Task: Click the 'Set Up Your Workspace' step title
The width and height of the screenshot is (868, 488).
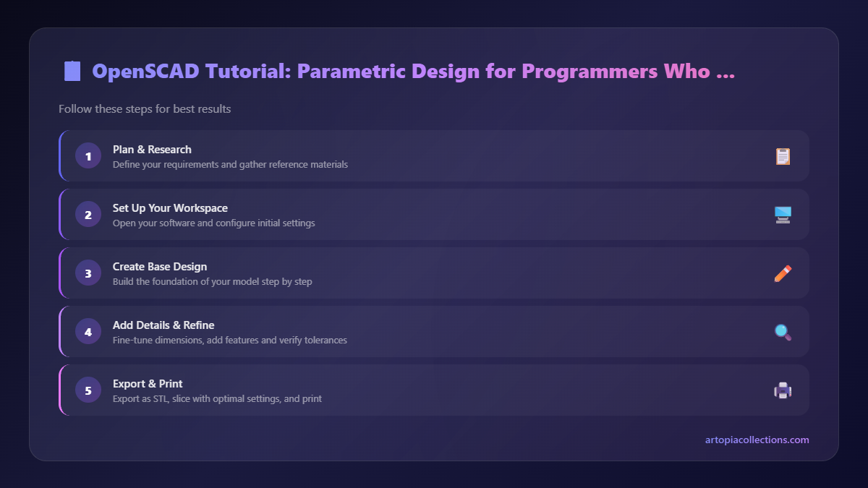Action: point(170,208)
